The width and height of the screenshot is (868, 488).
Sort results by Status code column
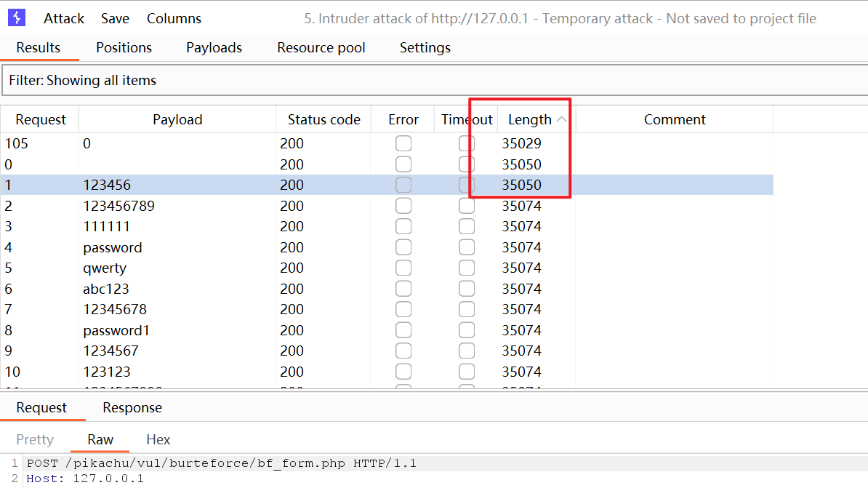(324, 120)
